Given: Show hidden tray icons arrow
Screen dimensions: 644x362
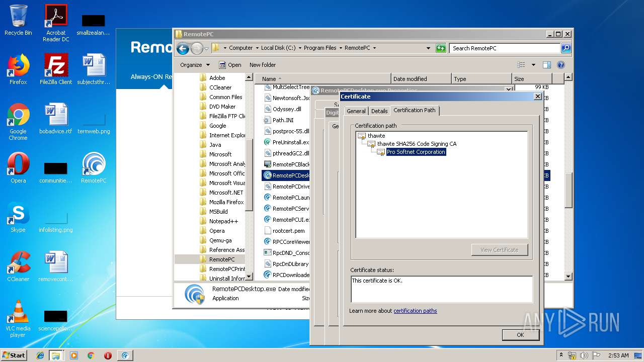Looking at the screenshot, I should 561,355.
